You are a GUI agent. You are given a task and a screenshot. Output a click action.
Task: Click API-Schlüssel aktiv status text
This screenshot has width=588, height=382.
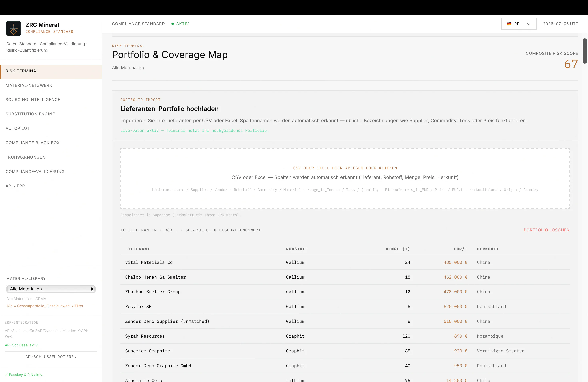click(x=21, y=345)
